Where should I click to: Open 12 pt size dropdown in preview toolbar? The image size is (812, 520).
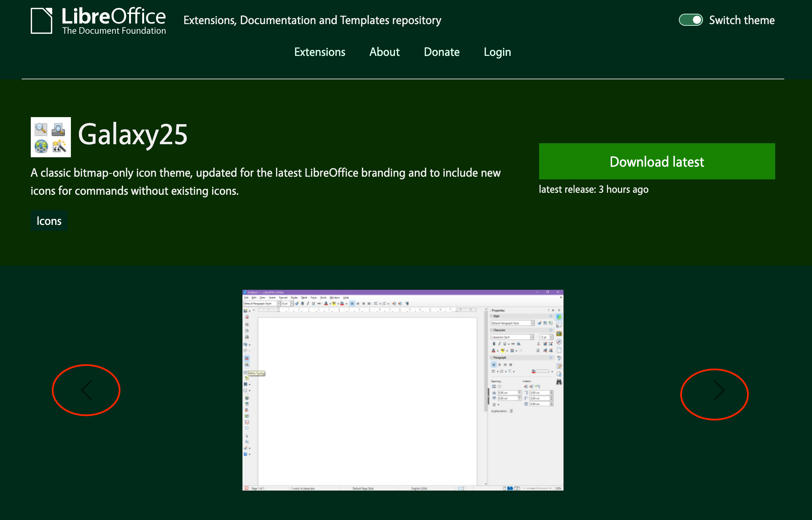292,304
